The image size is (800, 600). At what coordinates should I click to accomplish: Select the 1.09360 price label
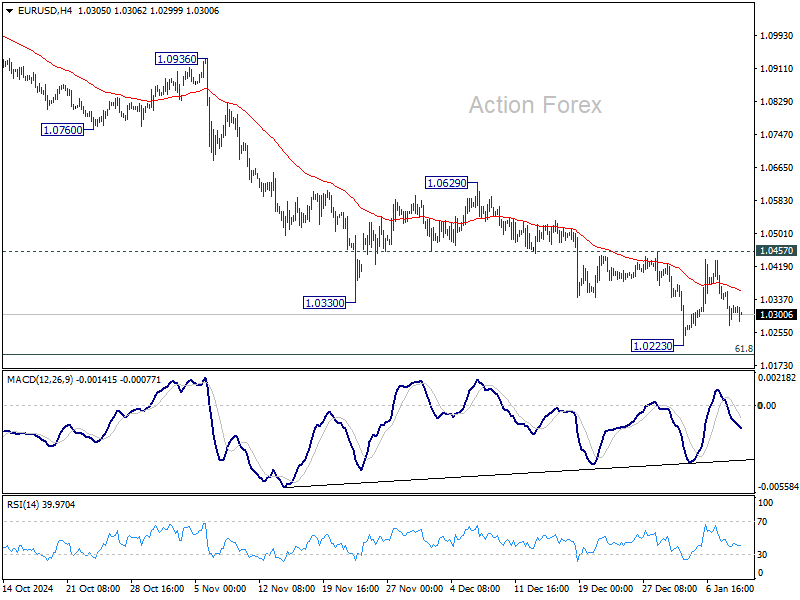pyautogui.click(x=177, y=59)
